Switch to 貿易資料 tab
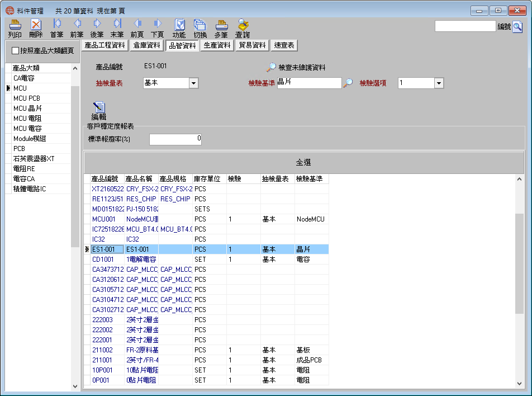Viewport: 532px width, 396px height. point(252,45)
